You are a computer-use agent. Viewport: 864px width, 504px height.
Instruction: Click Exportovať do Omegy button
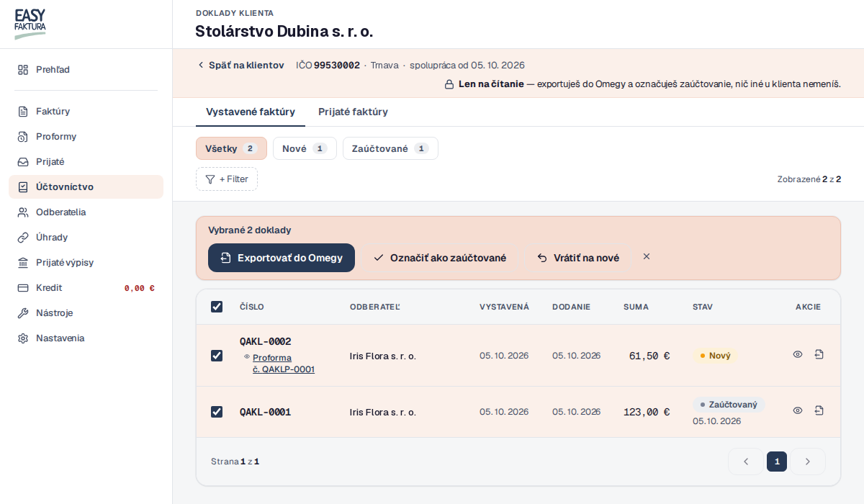click(282, 258)
